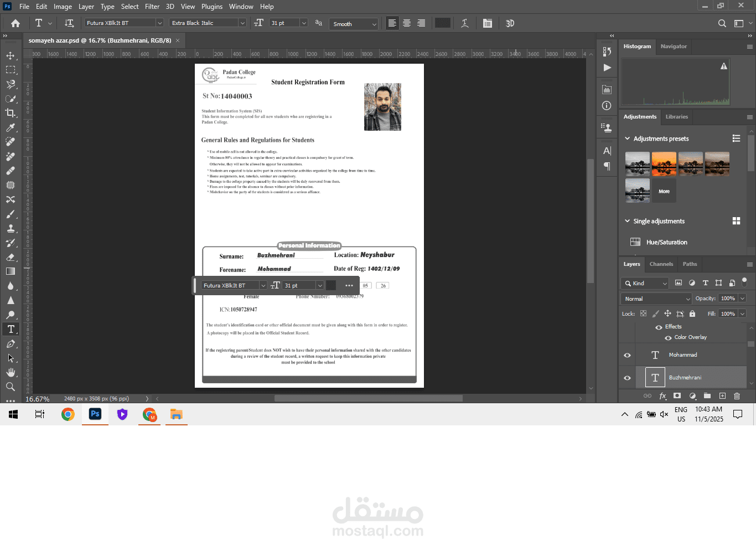Hide the Mohammad layer
The image size is (756, 550).
[627, 356]
